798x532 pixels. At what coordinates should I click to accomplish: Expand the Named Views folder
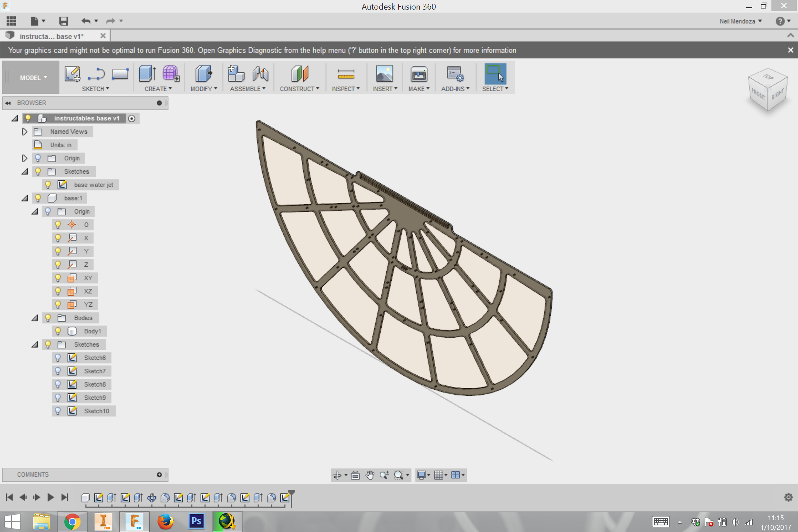[24, 132]
